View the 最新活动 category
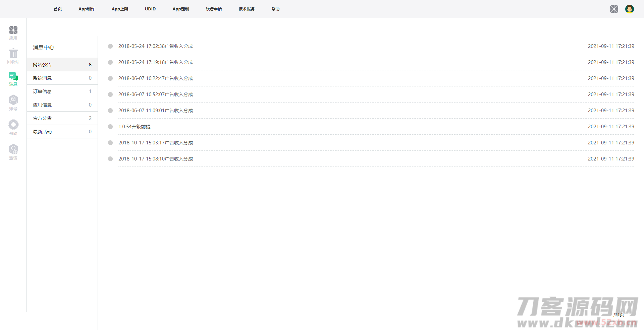Viewport: 644px width, 330px height. 42,132
